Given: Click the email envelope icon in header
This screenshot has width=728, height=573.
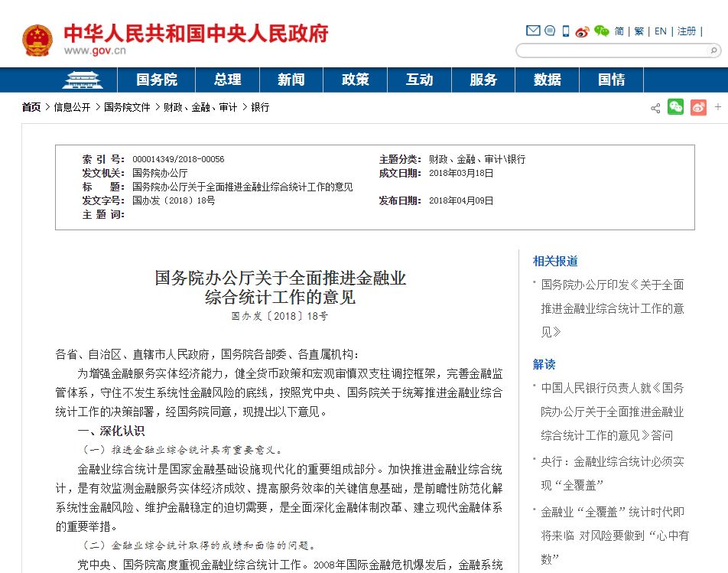Looking at the screenshot, I should pos(533,31).
